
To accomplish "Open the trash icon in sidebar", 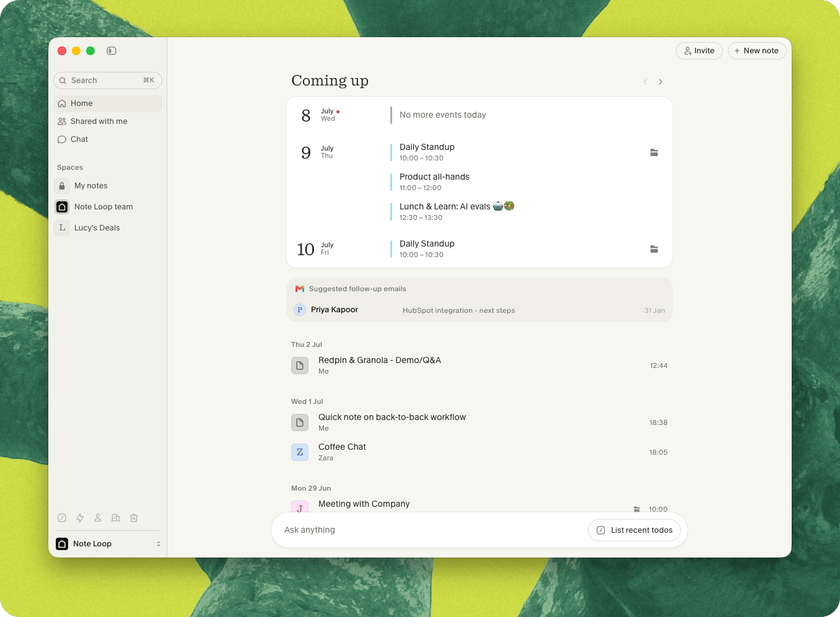I will pyautogui.click(x=134, y=518).
